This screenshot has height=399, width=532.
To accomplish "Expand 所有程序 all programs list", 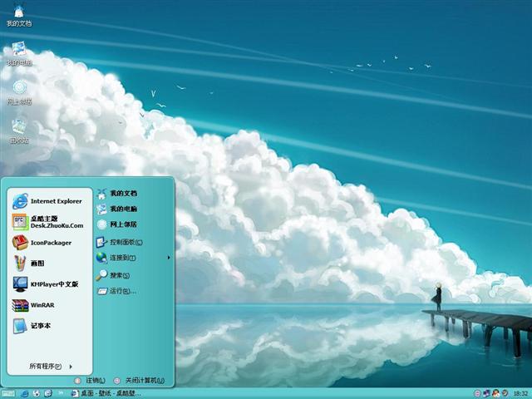I will [x=51, y=366].
